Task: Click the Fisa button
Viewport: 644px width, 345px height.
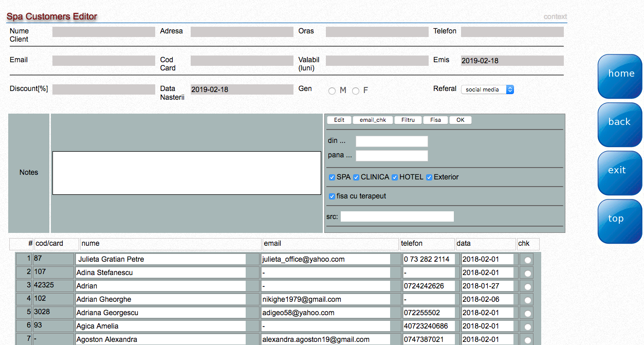Action: (x=436, y=120)
